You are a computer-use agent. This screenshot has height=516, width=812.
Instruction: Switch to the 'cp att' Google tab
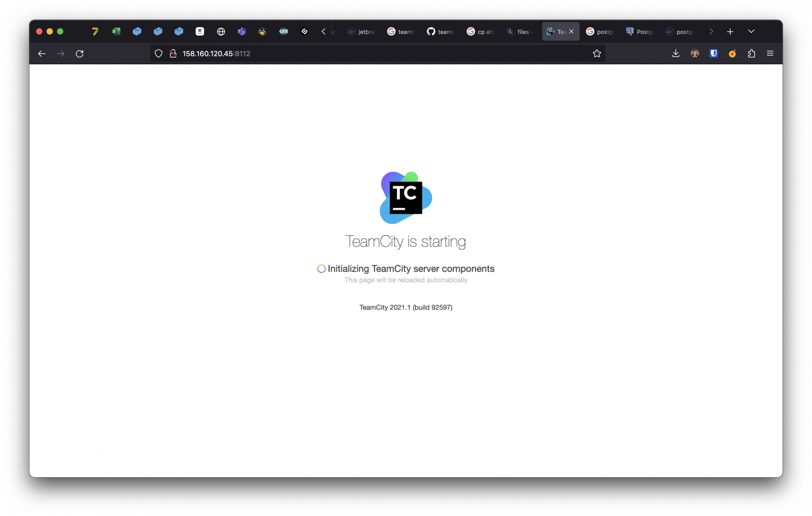pos(480,31)
